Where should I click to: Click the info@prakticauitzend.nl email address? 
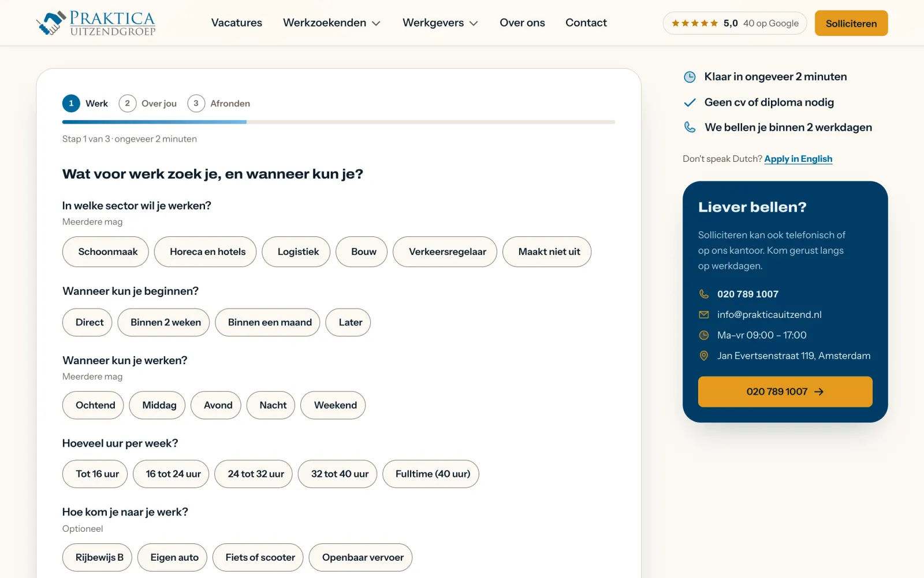769,314
